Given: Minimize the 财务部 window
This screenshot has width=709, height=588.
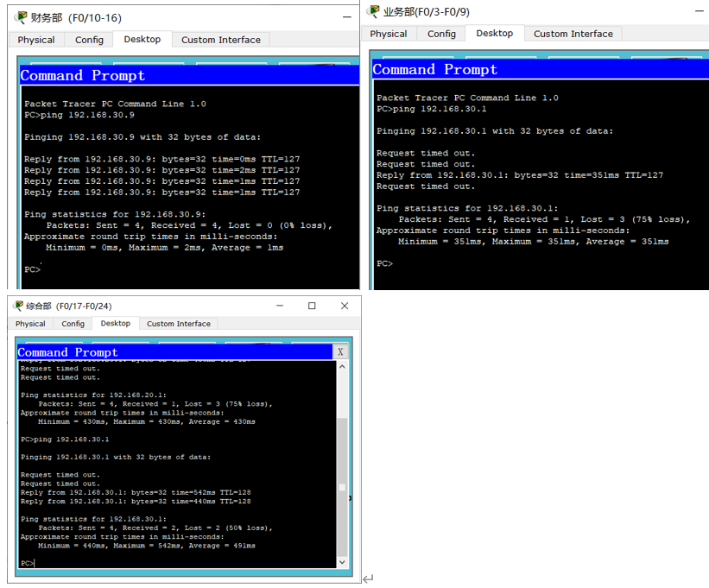Looking at the screenshot, I should coord(347,17).
